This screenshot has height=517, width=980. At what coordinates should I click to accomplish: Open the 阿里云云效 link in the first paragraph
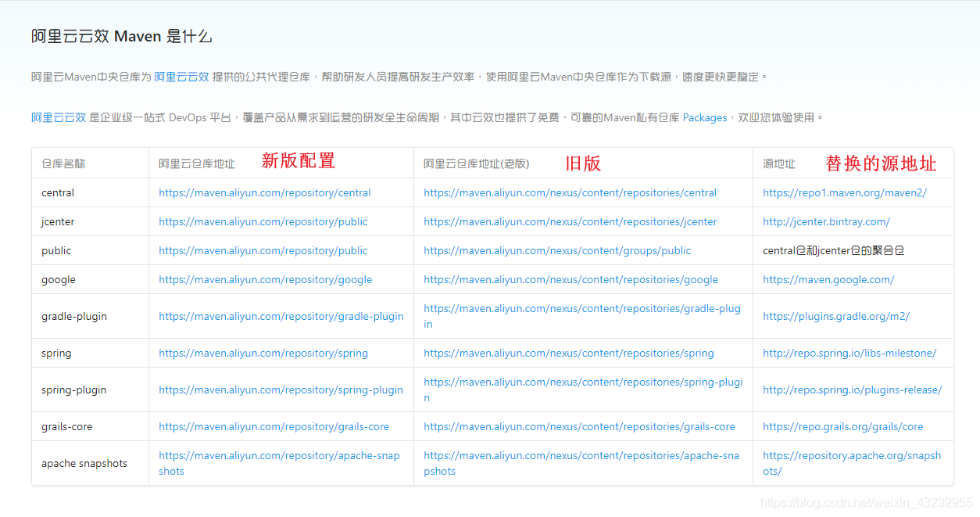tap(181, 77)
